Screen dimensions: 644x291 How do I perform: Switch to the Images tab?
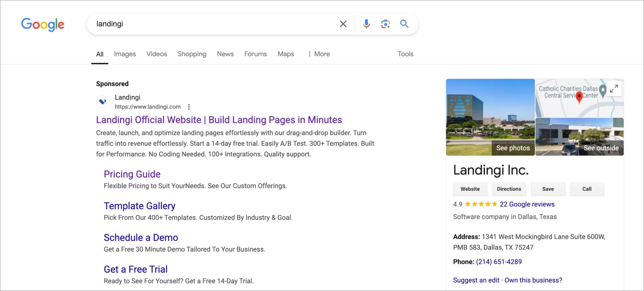[x=125, y=54]
